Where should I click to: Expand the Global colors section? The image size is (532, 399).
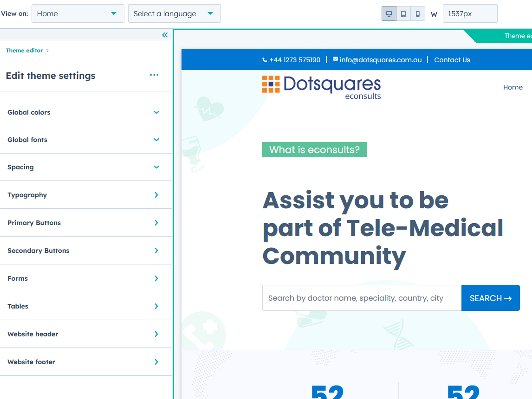(86, 112)
